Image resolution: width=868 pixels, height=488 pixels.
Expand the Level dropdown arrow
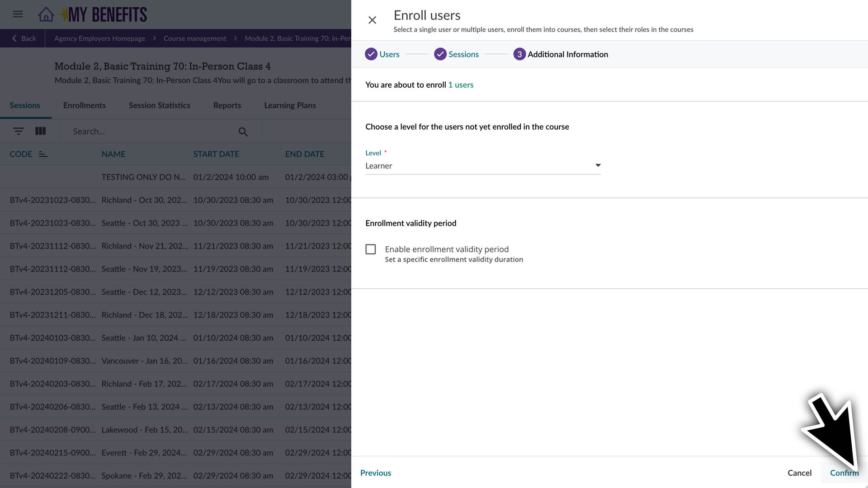pyautogui.click(x=598, y=165)
